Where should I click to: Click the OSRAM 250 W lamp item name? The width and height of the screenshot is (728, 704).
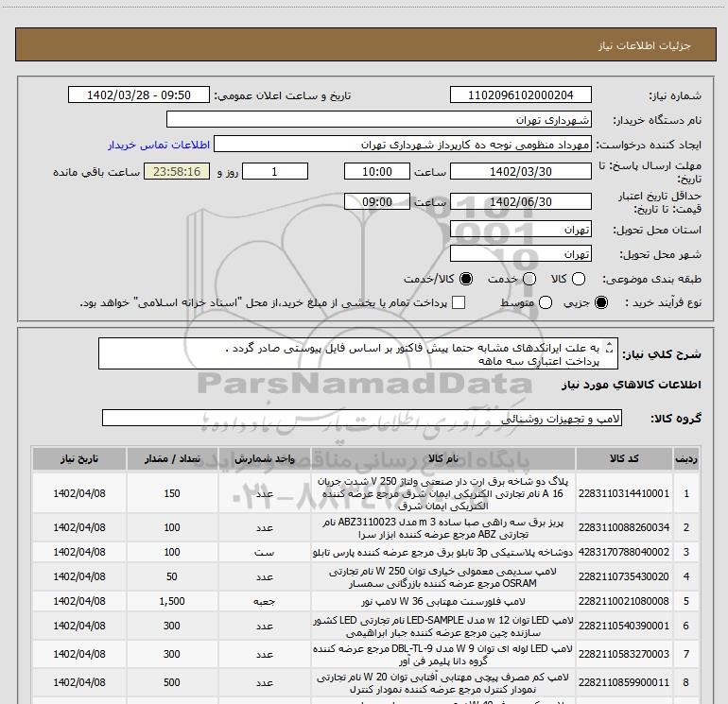coord(442,576)
